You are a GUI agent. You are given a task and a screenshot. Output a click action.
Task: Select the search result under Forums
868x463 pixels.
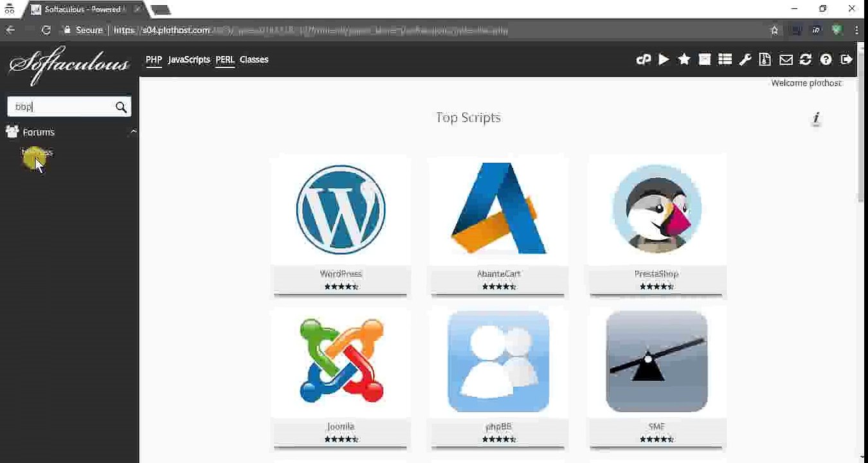pyautogui.click(x=37, y=152)
